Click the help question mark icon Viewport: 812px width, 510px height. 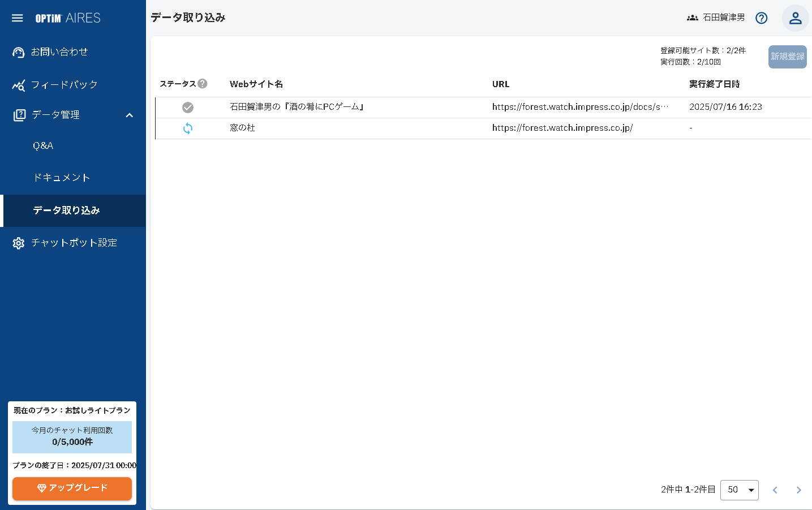click(x=761, y=18)
